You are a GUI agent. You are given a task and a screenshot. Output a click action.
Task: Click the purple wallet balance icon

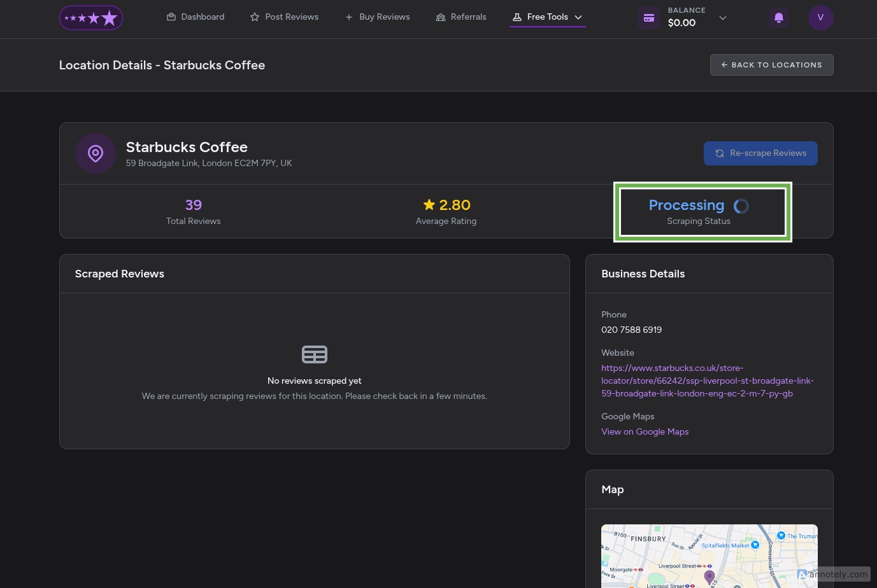click(648, 18)
